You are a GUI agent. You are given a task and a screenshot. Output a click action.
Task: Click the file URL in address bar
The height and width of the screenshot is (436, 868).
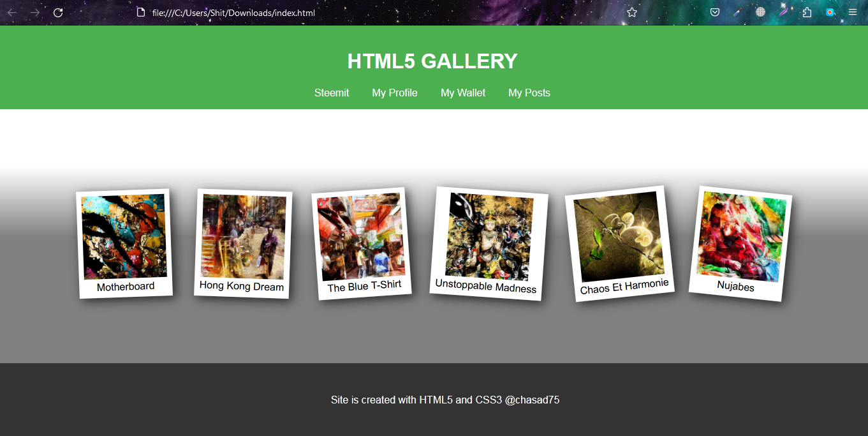pyautogui.click(x=233, y=13)
